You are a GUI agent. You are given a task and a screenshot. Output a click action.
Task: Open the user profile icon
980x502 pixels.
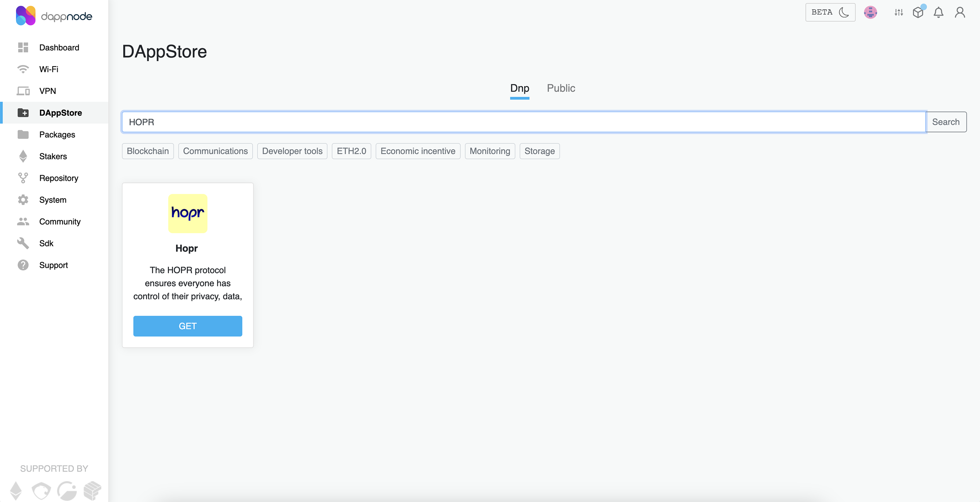960,12
